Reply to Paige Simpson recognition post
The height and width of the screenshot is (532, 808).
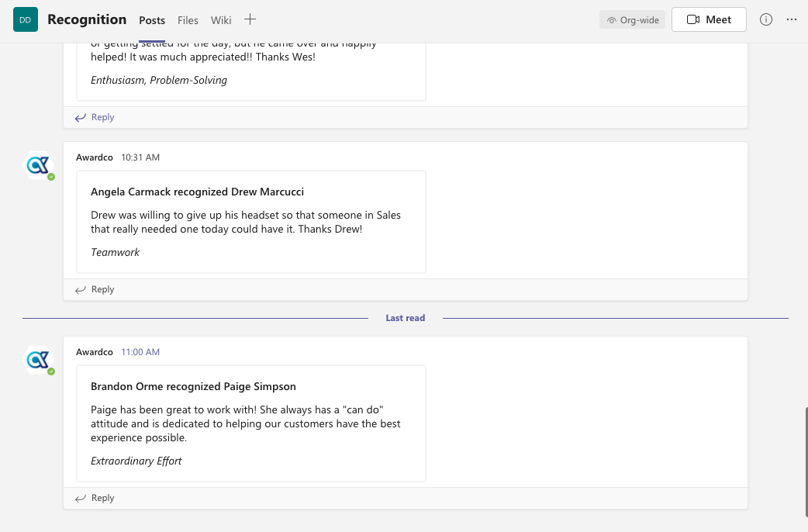click(95, 499)
